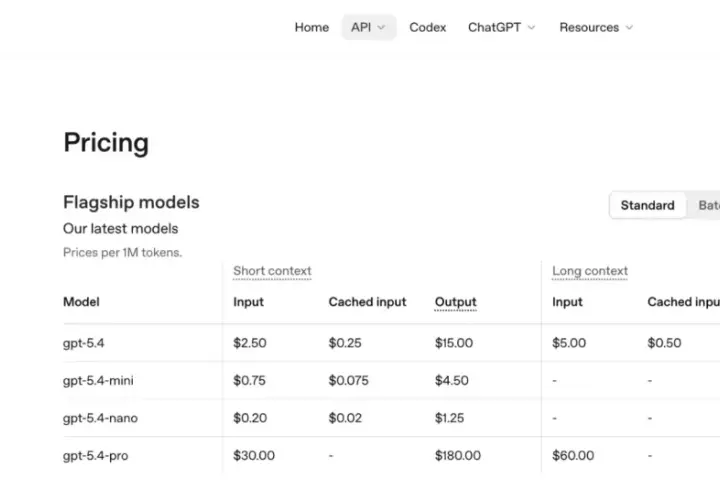
Task: Click the $0.25 cached input price
Action: coord(345,343)
